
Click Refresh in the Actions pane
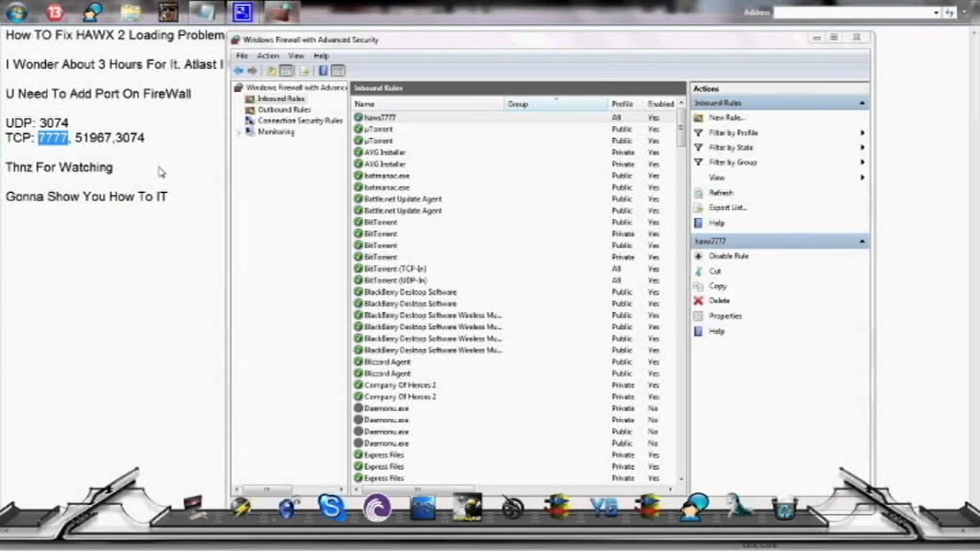click(721, 193)
